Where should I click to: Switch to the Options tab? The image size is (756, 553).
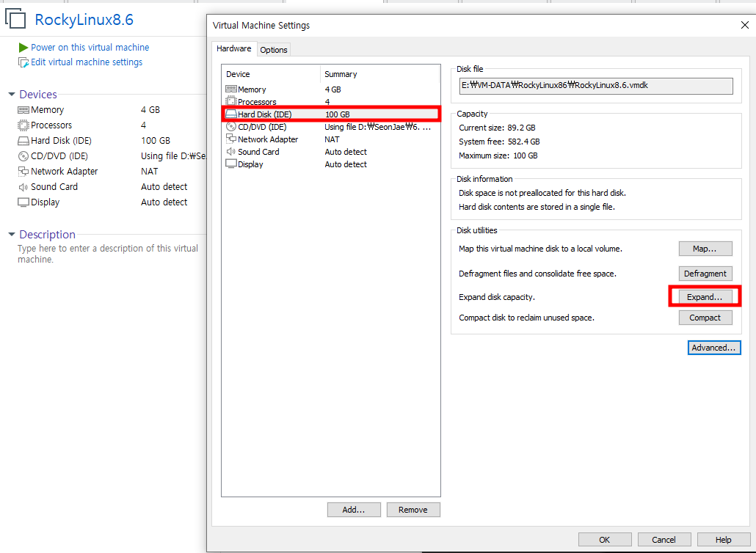[274, 50]
